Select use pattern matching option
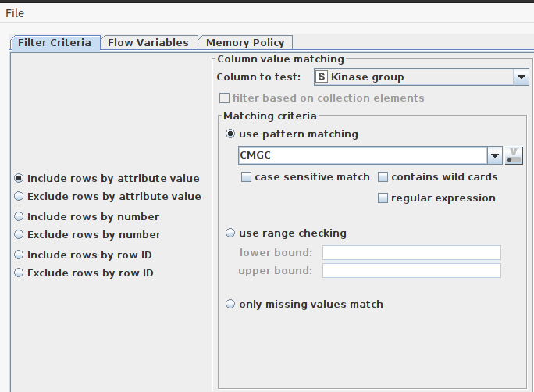Screen dimensions: 534x392 pyautogui.click(x=231, y=134)
